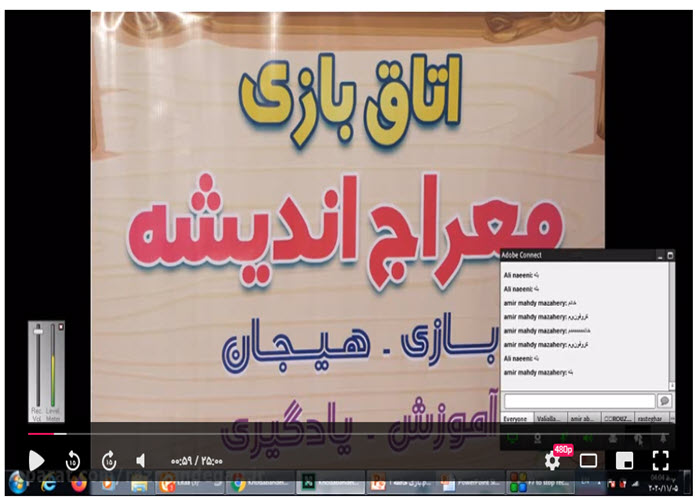Click the Adobe Connect title text
This screenshot has width=696, height=498.
tap(522, 255)
